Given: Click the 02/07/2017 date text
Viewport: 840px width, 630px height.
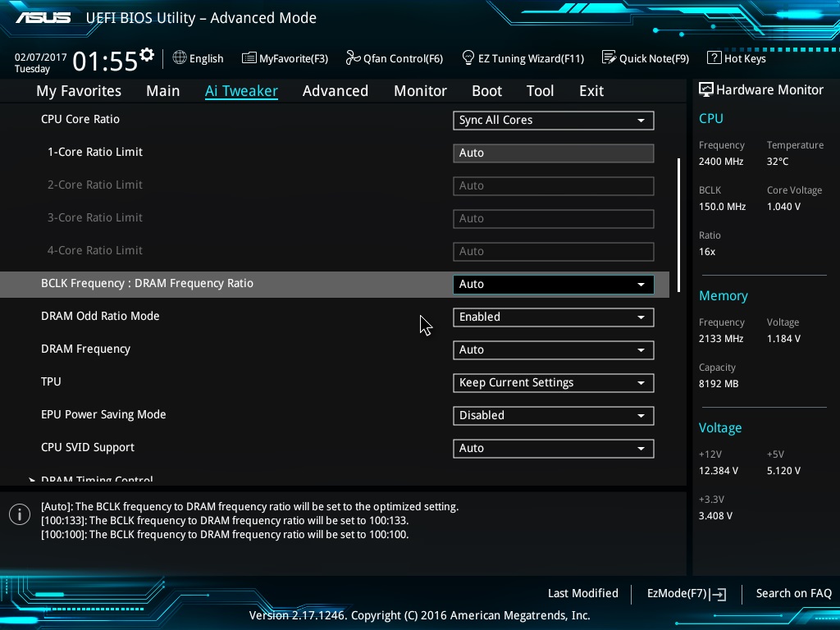Looking at the screenshot, I should [x=41, y=57].
